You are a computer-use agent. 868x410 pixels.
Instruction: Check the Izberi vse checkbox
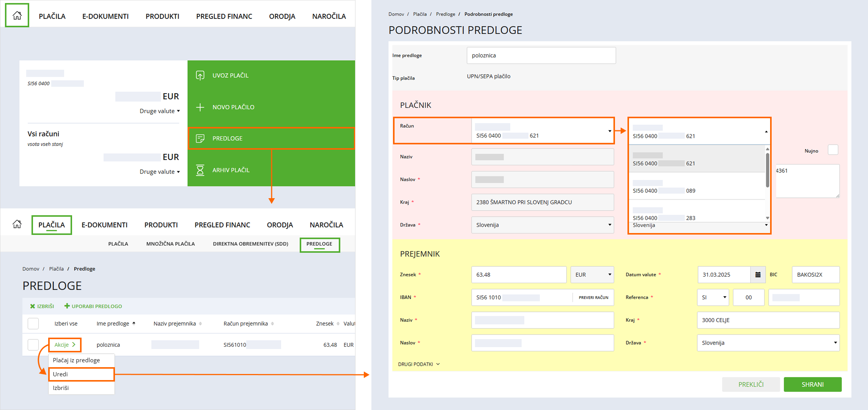33,324
